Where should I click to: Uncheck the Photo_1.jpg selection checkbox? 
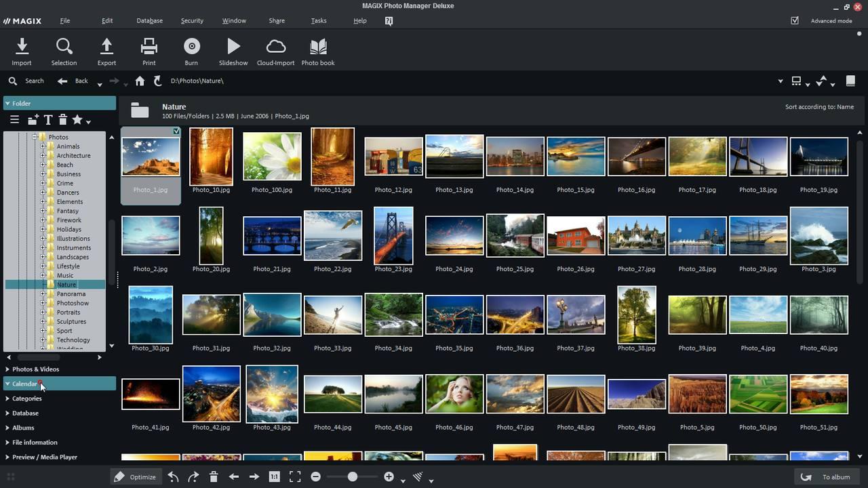(x=176, y=131)
